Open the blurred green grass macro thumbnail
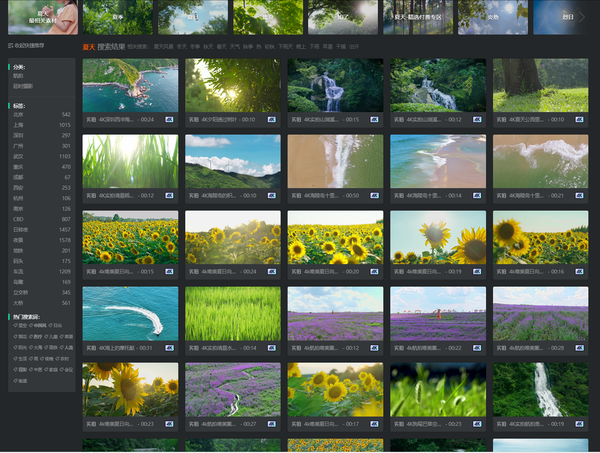Image resolution: width=600 pixels, height=453 pixels. (438, 389)
